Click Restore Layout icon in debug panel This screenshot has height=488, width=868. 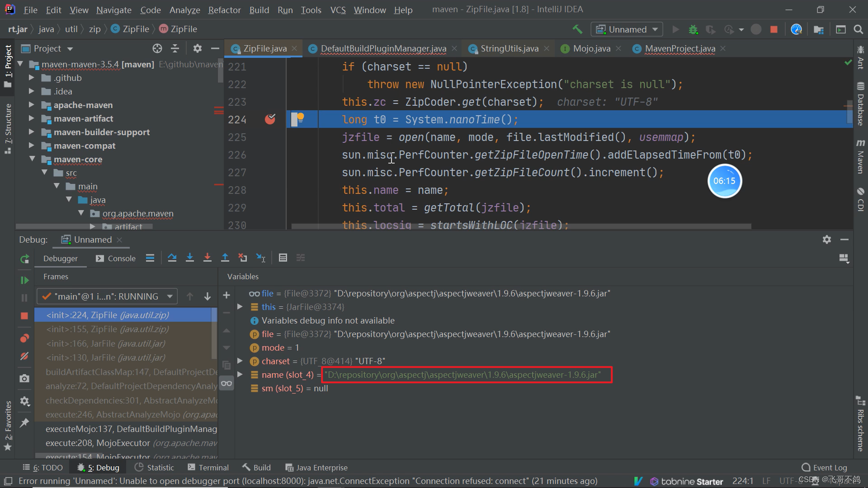point(844,258)
